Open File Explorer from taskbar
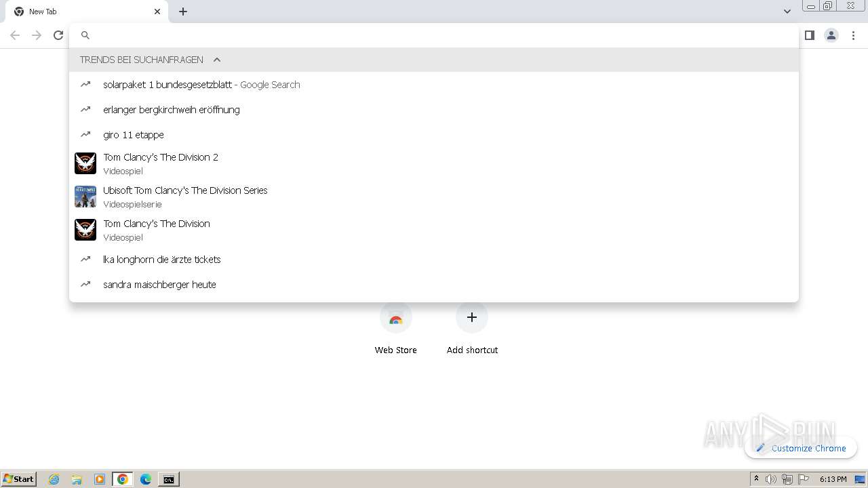The image size is (868, 488). pyautogui.click(x=77, y=479)
